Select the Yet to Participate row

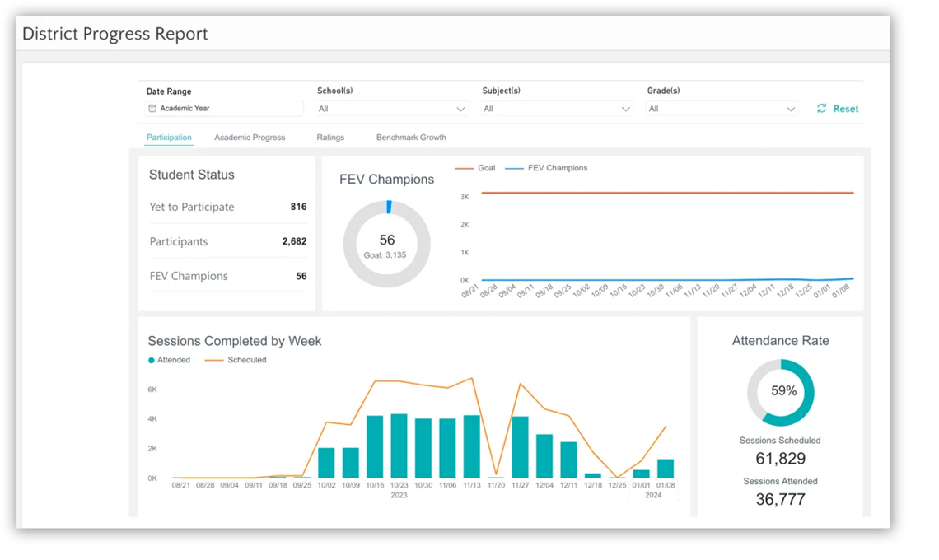tap(227, 208)
